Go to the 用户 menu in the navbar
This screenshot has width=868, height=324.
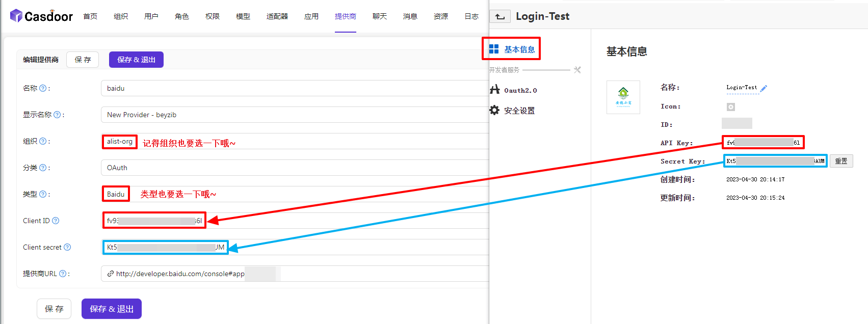[x=151, y=16]
